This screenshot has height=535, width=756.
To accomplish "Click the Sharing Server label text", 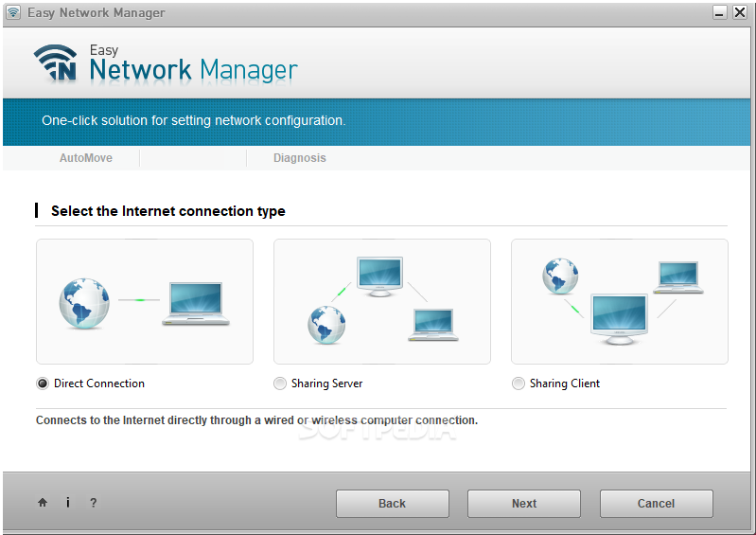I will [x=326, y=383].
